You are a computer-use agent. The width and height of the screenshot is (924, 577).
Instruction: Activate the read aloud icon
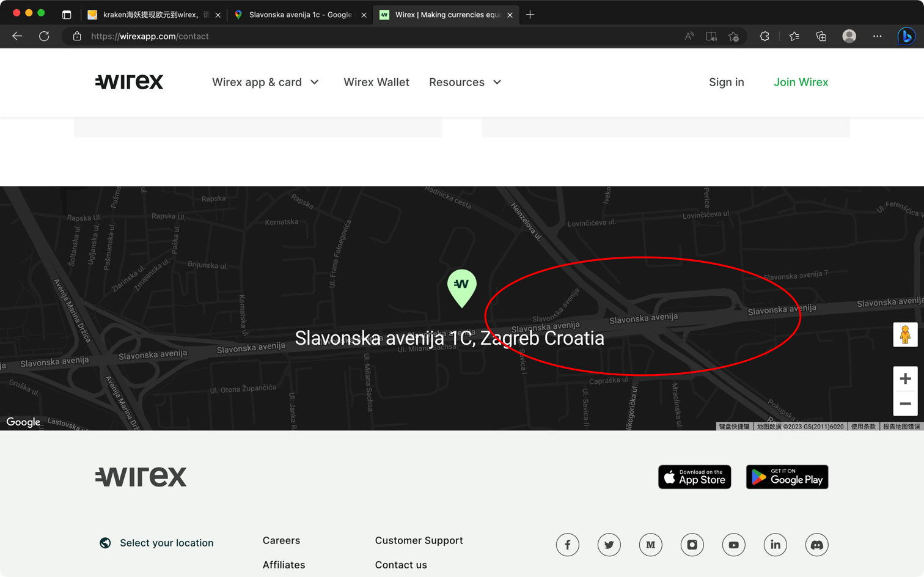click(x=689, y=36)
